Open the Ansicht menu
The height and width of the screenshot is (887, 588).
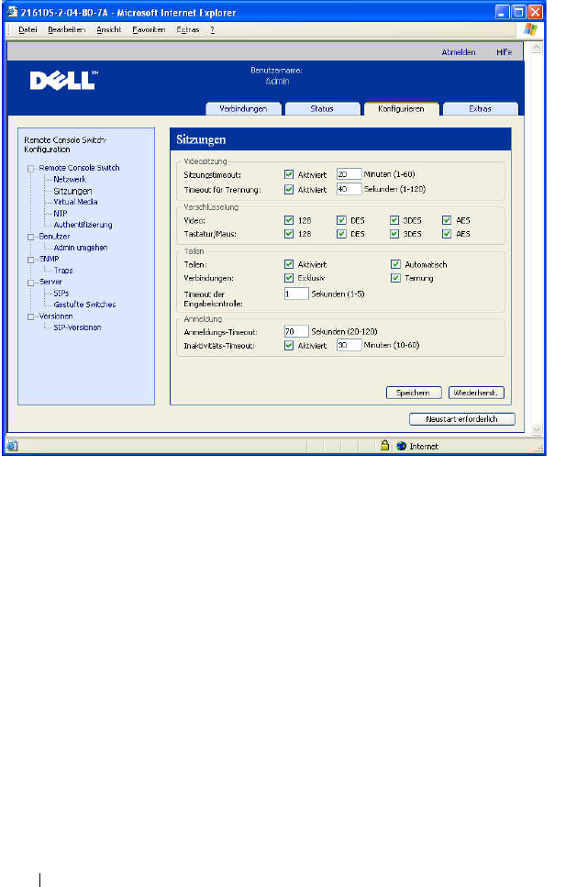click(108, 29)
